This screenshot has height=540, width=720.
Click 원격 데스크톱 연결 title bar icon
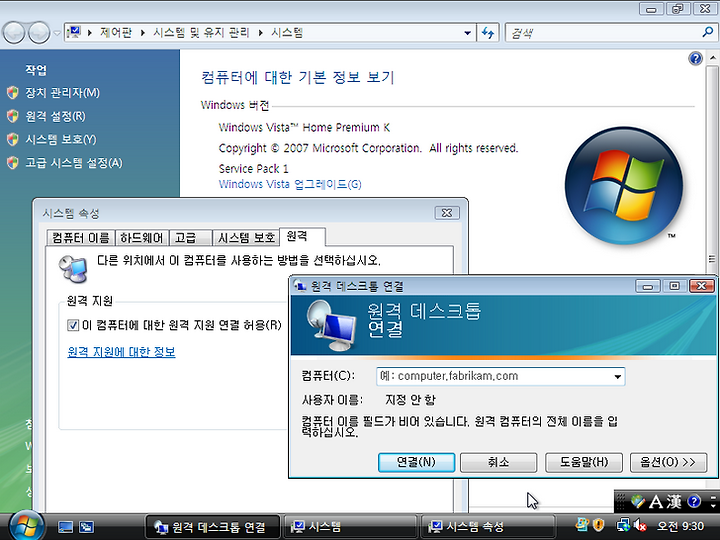point(300,286)
